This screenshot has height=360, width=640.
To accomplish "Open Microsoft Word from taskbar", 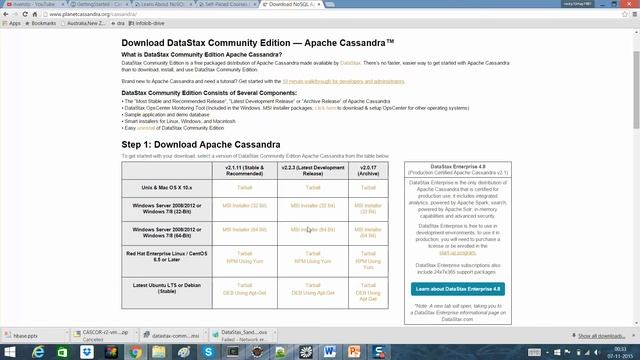I will coord(330,352).
